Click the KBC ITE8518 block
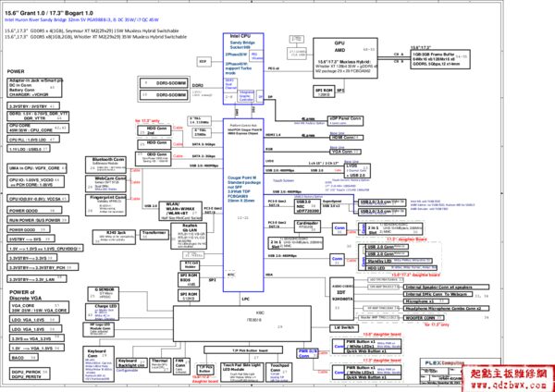Screen dimensions: 555x392 (242, 324)
